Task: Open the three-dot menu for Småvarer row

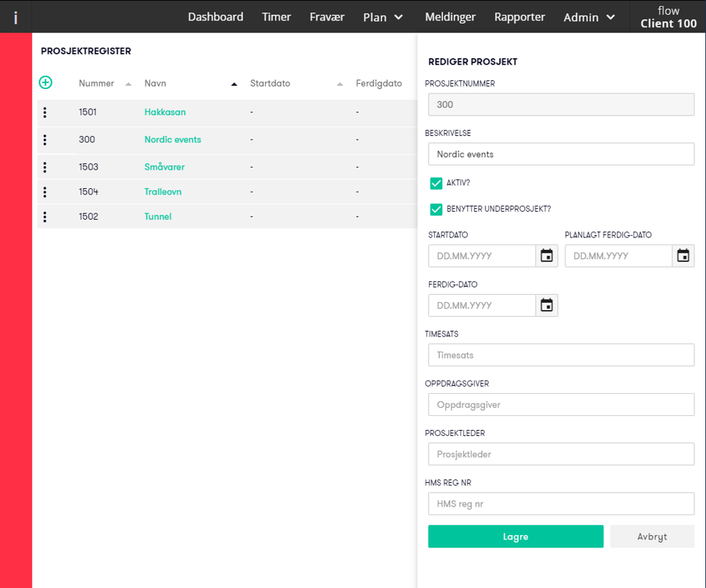Action: (x=45, y=167)
